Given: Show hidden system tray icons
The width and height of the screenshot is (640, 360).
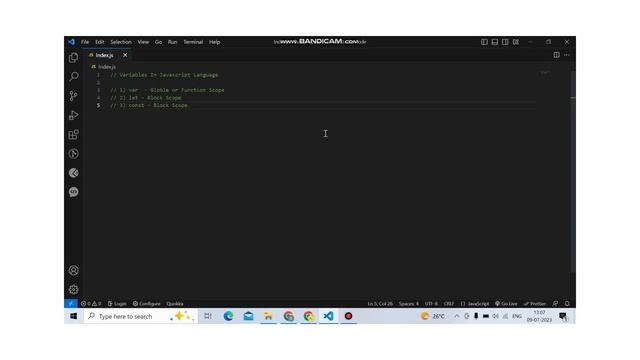Looking at the screenshot, I should (x=457, y=316).
